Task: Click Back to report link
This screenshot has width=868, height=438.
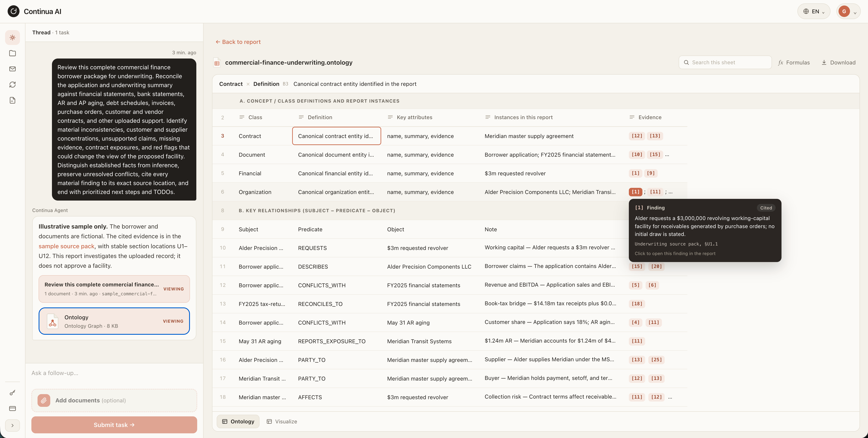Action: coord(238,42)
